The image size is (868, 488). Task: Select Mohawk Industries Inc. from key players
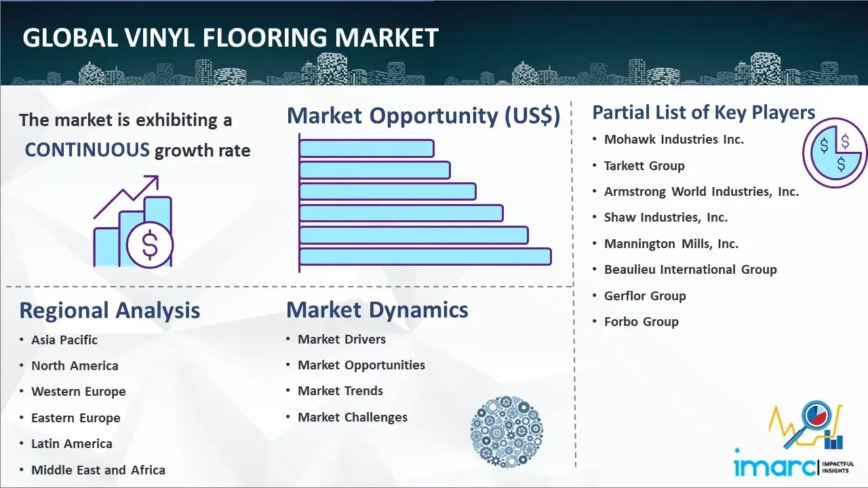[x=674, y=140]
